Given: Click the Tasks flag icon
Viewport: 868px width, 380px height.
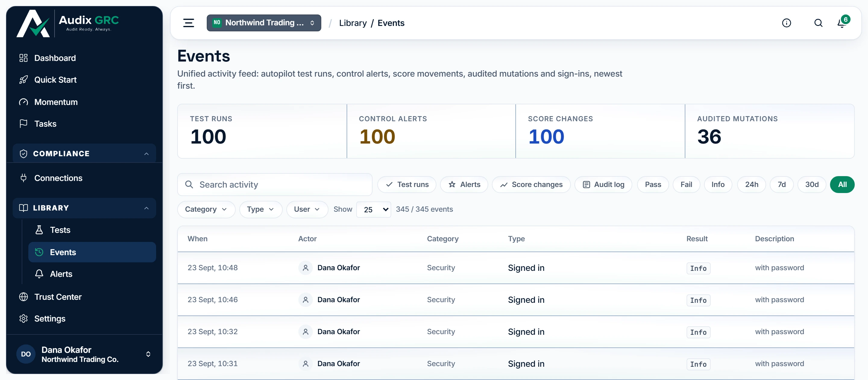Looking at the screenshot, I should (23, 124).
